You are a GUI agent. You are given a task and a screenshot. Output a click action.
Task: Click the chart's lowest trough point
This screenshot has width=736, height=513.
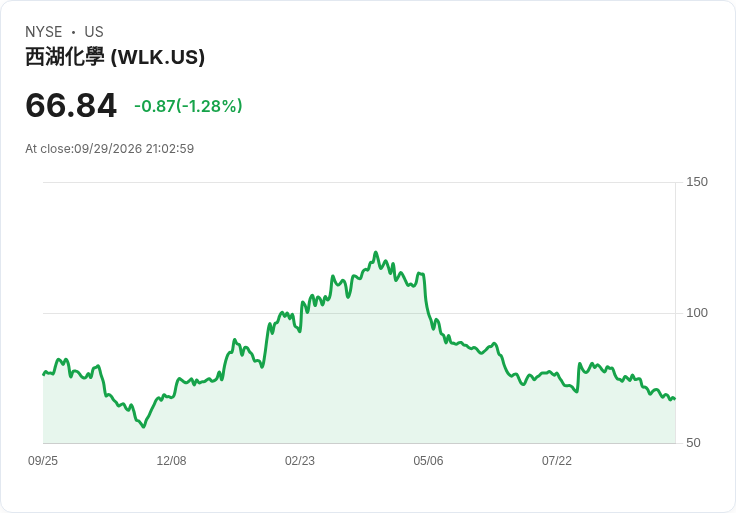click(x=144, y=427)
